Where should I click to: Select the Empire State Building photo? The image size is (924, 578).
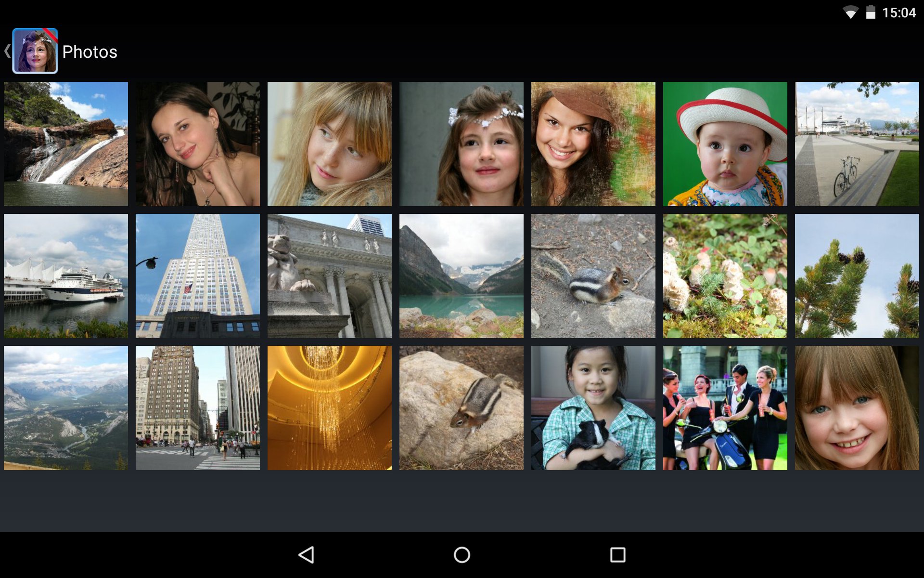click(x=198, y=276)
